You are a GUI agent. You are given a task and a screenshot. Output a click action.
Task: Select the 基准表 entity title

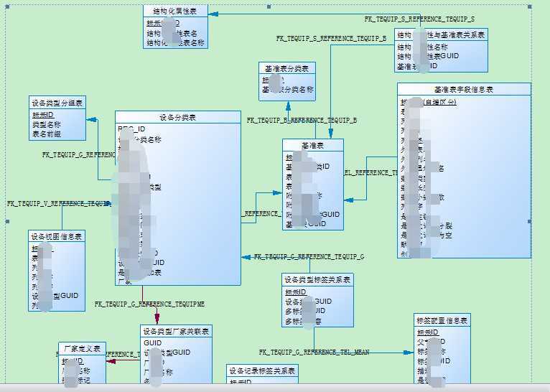click(313, 145)
